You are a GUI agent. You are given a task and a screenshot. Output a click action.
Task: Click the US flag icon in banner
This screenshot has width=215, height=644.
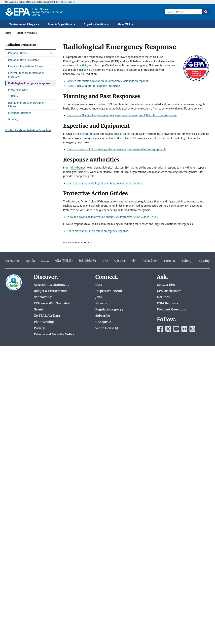pos(7,2)
